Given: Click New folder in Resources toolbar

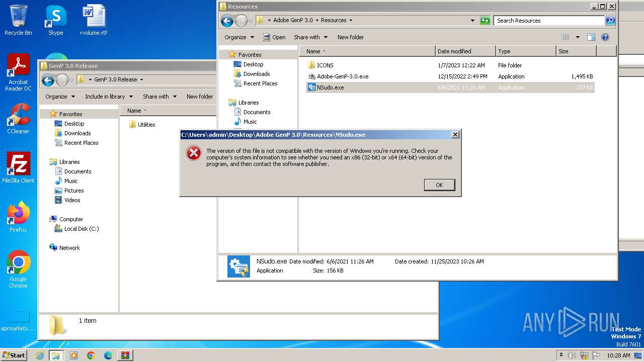Looking at the screenshot, I should click(351, 37).
